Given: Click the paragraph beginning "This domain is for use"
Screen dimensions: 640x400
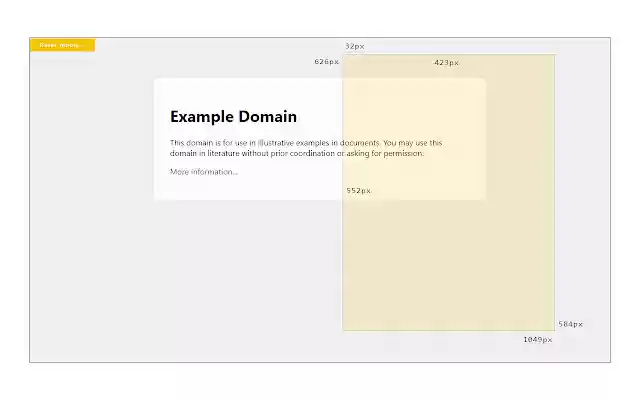Looking at the screenshot, I should pyautogui.click(x=306, y=148).
